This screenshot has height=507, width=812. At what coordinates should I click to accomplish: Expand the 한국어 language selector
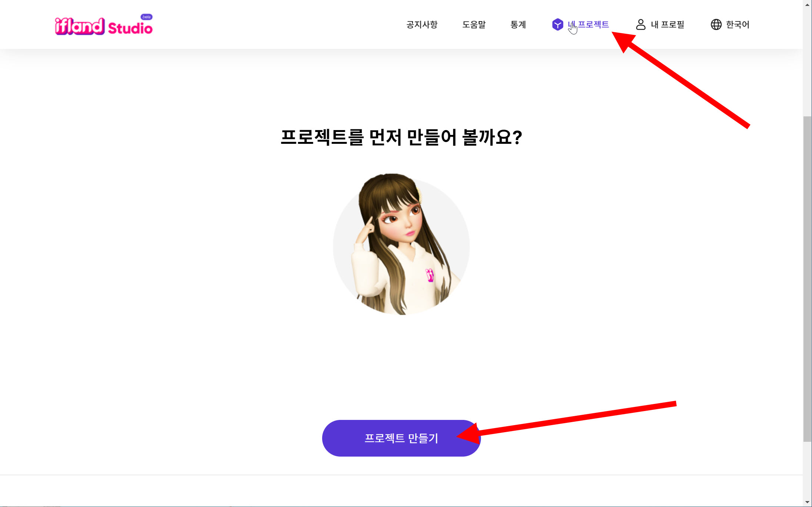[x=737, y=24]
